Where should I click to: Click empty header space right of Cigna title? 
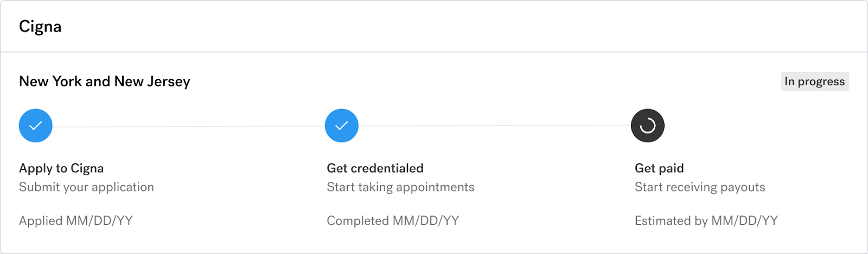(434, 27)
